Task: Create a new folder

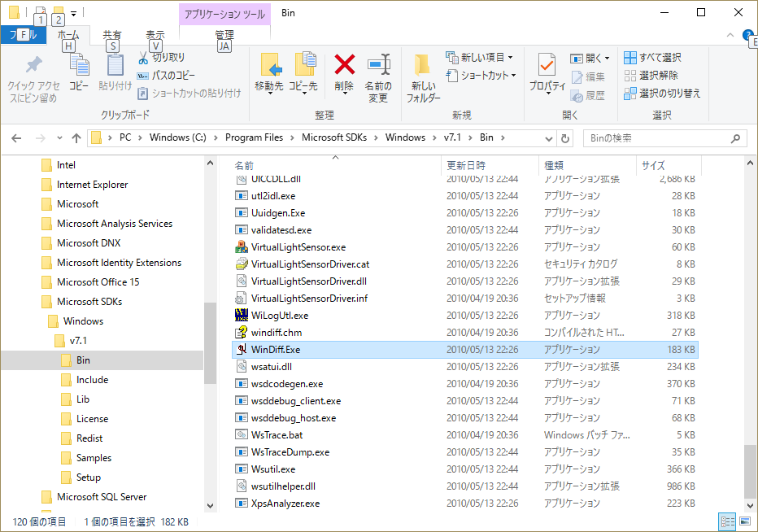Action: pos(423,79)
